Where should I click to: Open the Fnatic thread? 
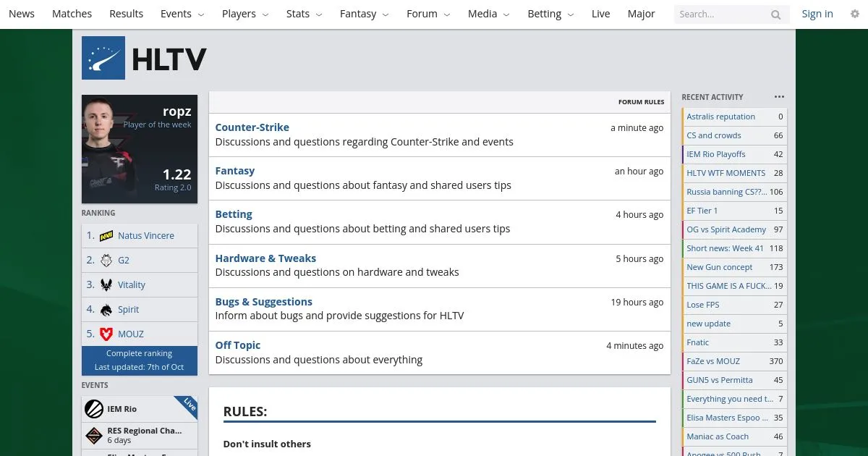pyautogui.click(x=735, y=342)
